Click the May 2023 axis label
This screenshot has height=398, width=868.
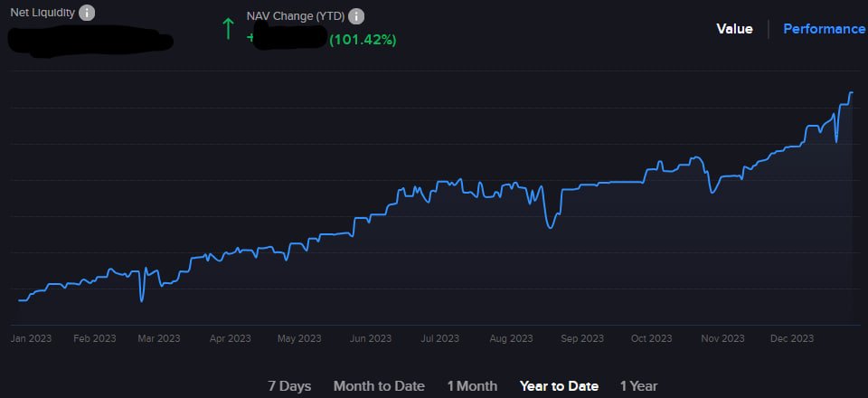pos(299,338)
